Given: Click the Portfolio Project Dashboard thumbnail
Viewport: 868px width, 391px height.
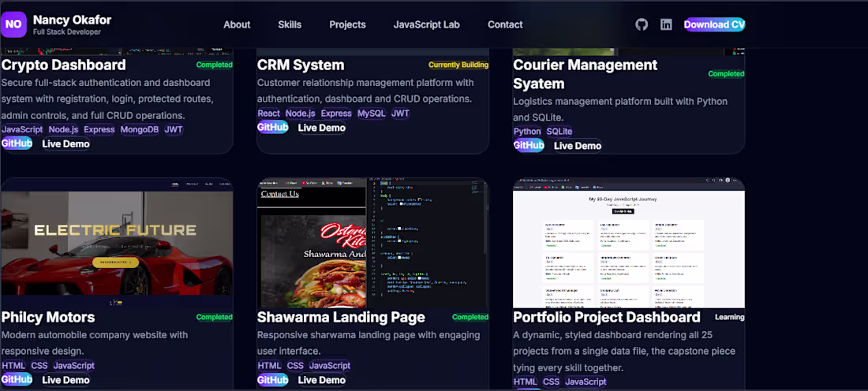Looking at the screenshot, I should [629, 243].
